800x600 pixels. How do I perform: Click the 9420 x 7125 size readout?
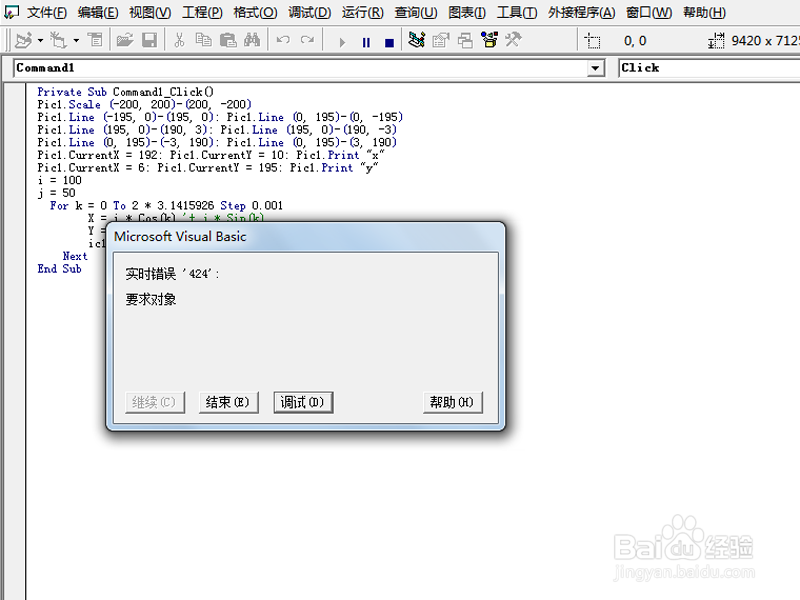point(765,41)
